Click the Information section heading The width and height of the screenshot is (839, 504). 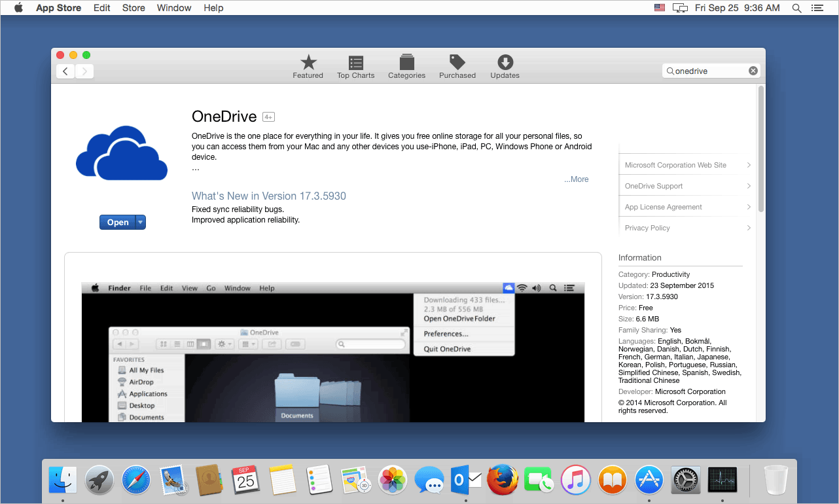640,258
